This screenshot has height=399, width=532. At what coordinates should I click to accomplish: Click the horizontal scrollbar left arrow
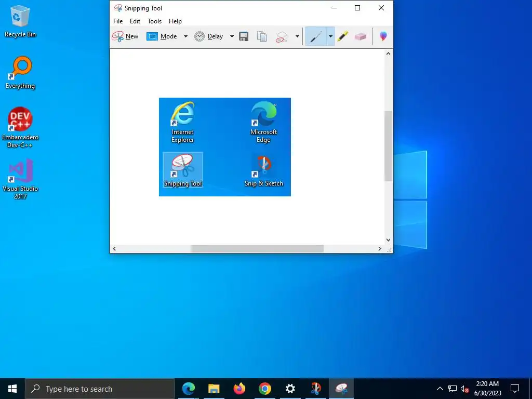point(114,249)
